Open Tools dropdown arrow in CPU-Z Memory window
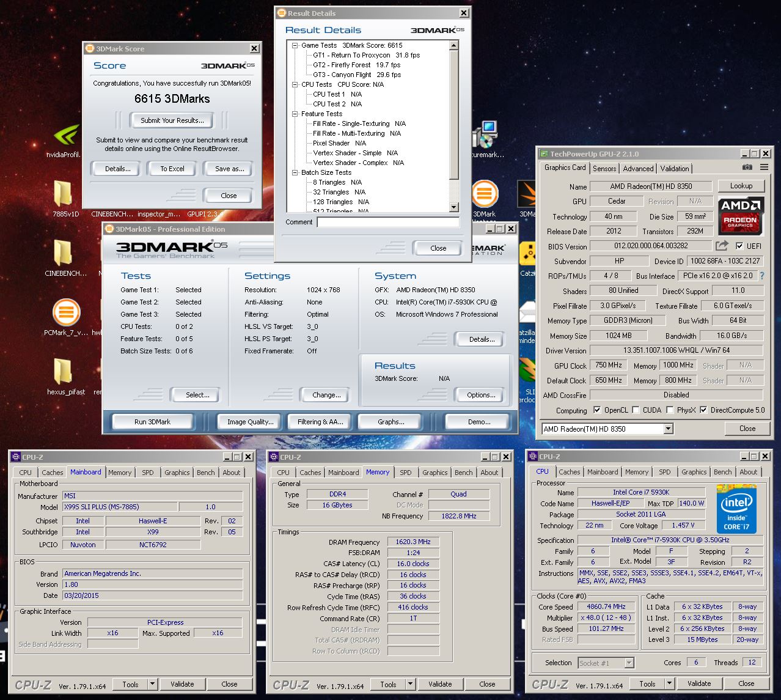 (x=410, y=684)
